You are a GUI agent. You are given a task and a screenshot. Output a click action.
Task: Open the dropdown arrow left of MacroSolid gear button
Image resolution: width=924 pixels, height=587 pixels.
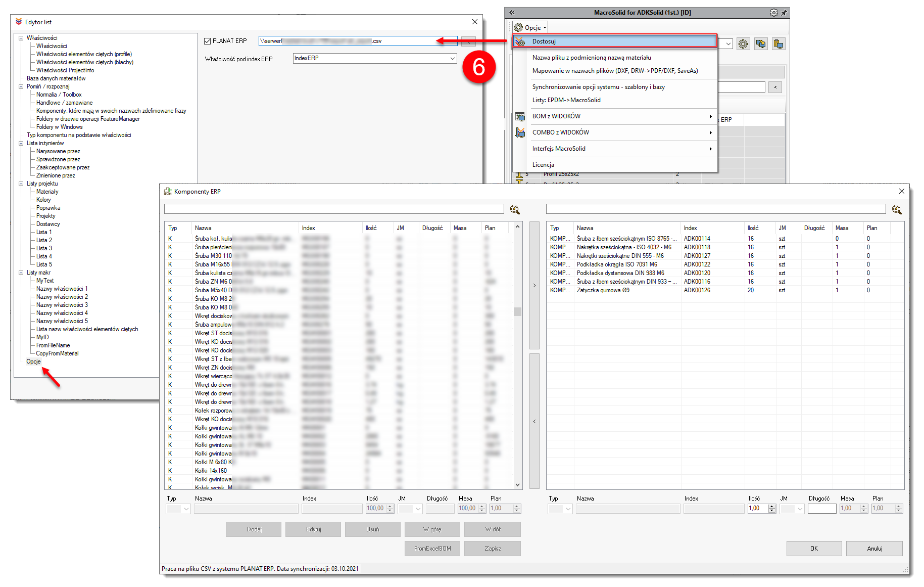coord(728,44)
